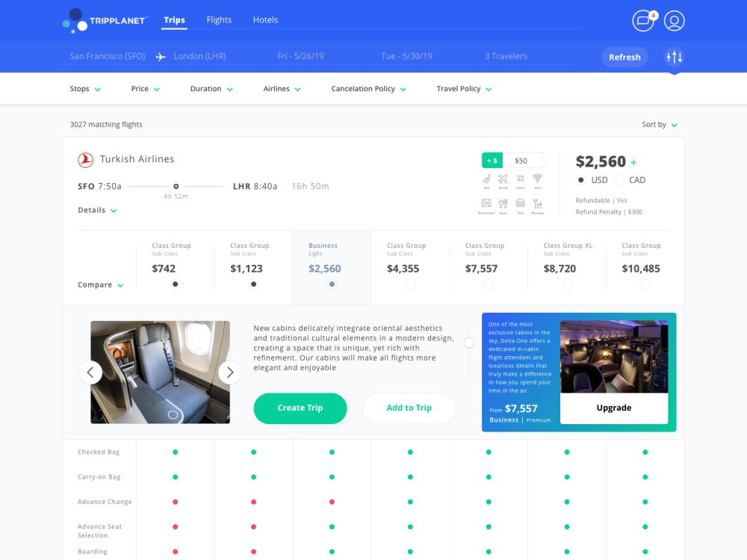Image resolution: width=747 pixels, height=560 pixels.
Task: Click the Seat amenity icon
Action: 486,181
